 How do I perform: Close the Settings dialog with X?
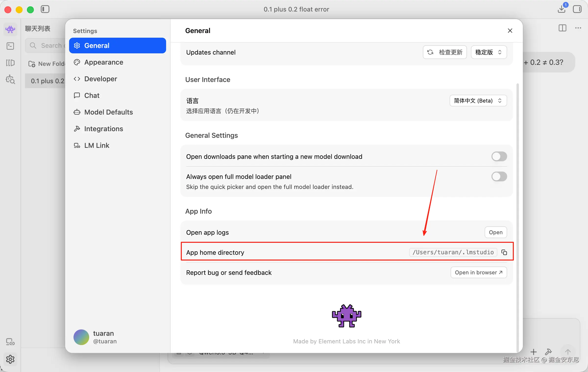pos(510,31)
